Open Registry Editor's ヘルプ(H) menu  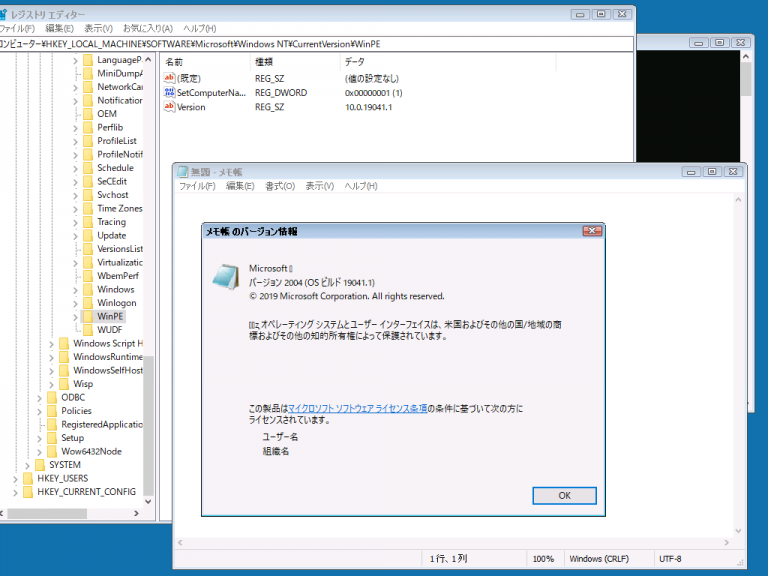tap(200, 28)
